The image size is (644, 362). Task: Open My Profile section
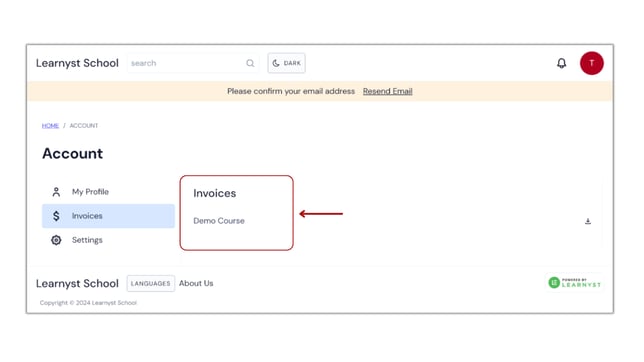coord(108,192)
